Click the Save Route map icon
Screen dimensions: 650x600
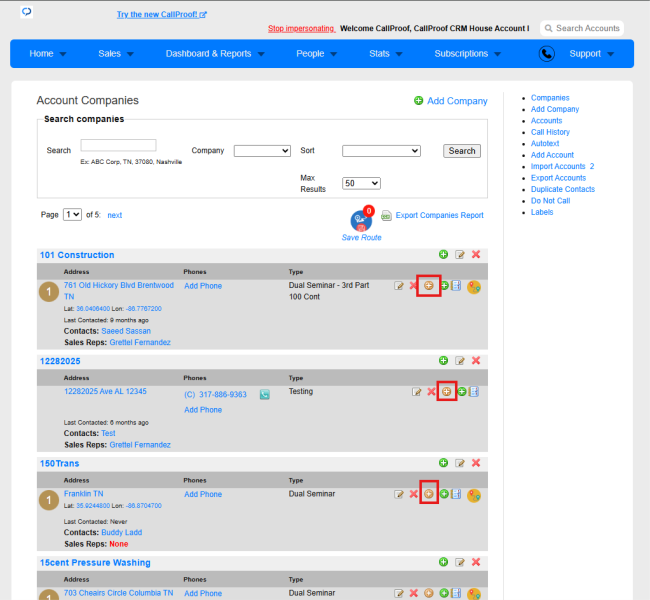tap(361, 220)
